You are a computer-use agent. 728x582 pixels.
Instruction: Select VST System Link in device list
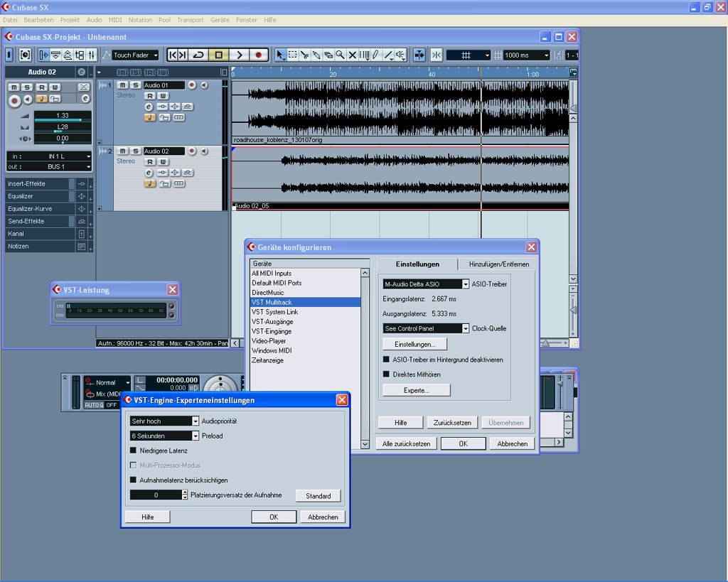tap(274, 312)
